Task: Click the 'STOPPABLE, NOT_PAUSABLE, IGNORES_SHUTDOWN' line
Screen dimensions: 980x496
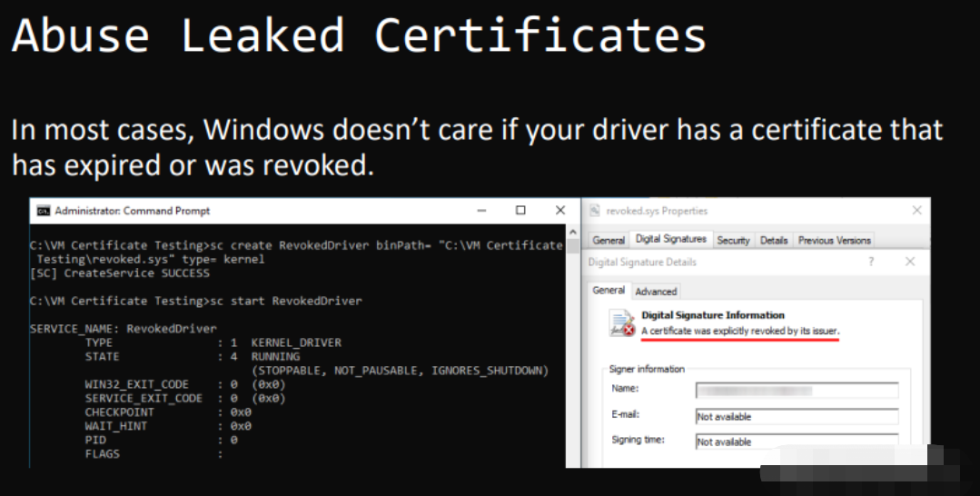Action: point(400,371)
